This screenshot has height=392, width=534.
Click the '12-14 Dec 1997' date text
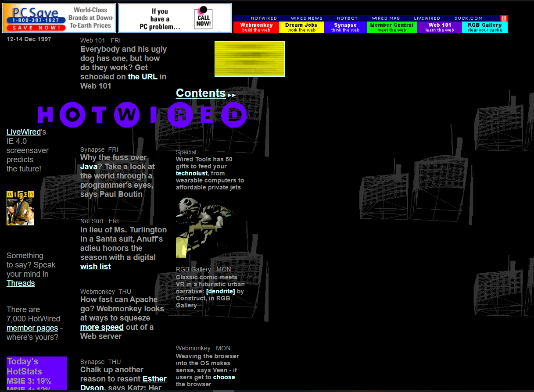click(x=29, y=39)
